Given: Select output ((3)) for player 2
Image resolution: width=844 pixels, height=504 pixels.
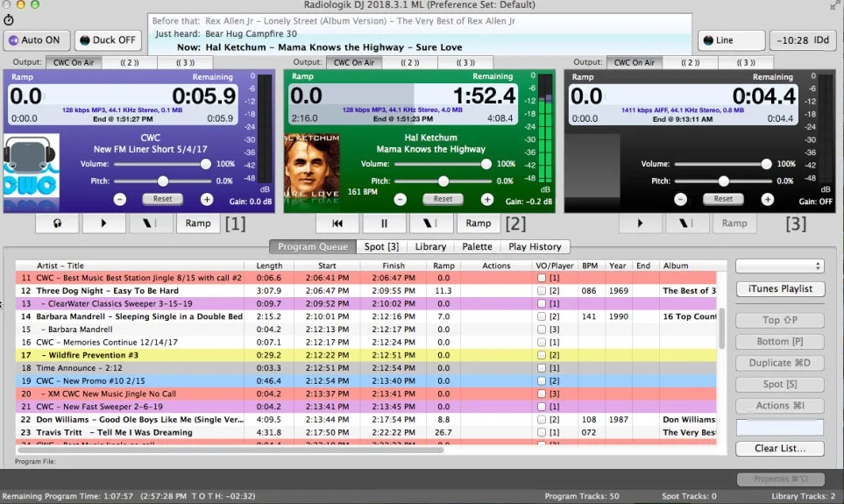Looking at the screenshot, I should (x=465, y=62).
